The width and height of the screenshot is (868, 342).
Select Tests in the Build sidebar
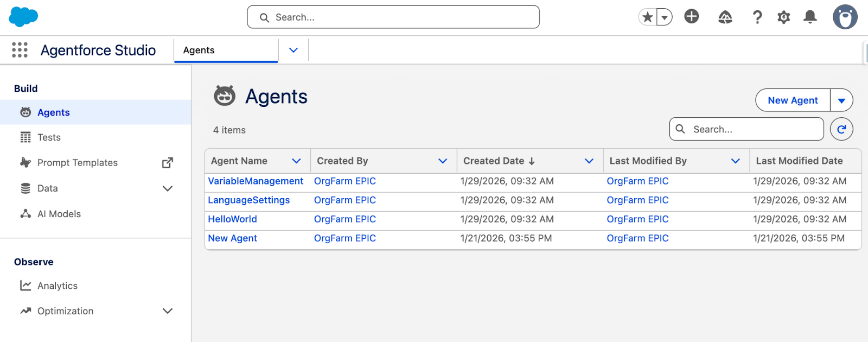49,138
